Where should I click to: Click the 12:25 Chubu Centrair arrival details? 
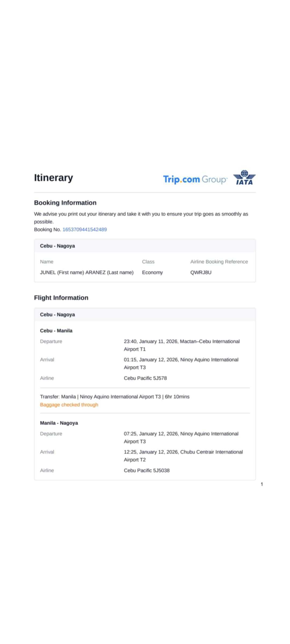pos(183,456)
